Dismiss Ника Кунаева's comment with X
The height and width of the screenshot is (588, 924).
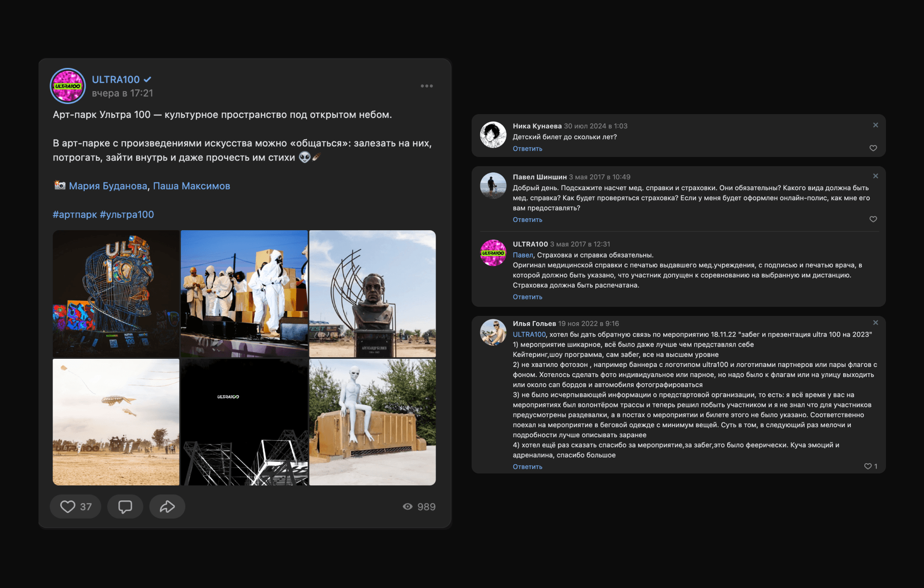pyautogui.click(x=875, y=125)
